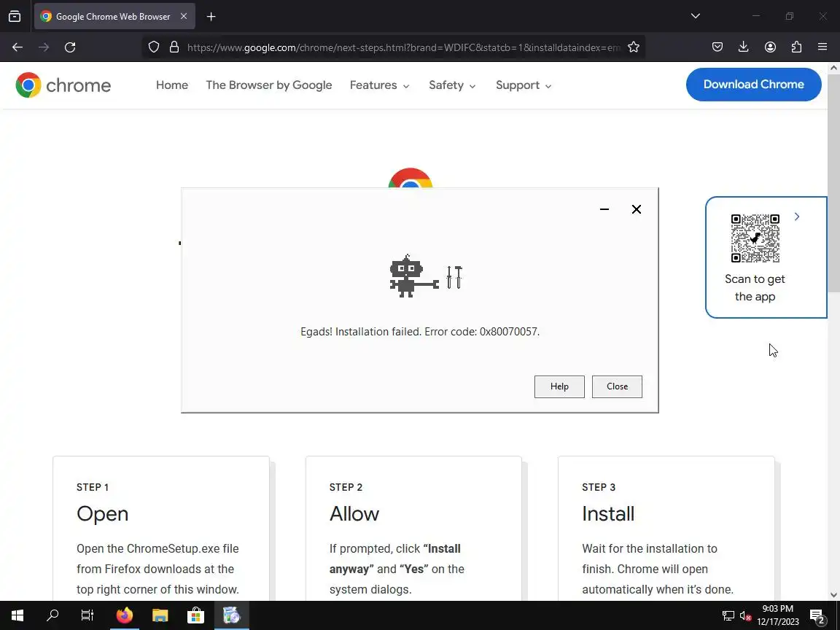Open the Firefox account icon
Screen dimensions: 840x630
point(770,47)
